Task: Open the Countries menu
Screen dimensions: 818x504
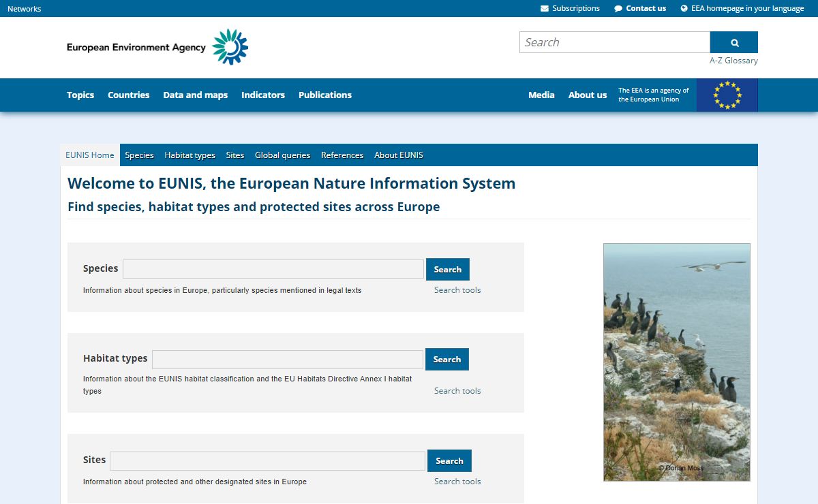Action: (x=128, y=95)
